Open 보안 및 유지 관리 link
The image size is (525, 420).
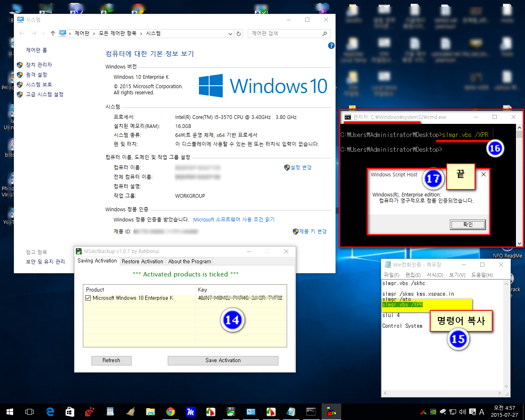point(46,261)
